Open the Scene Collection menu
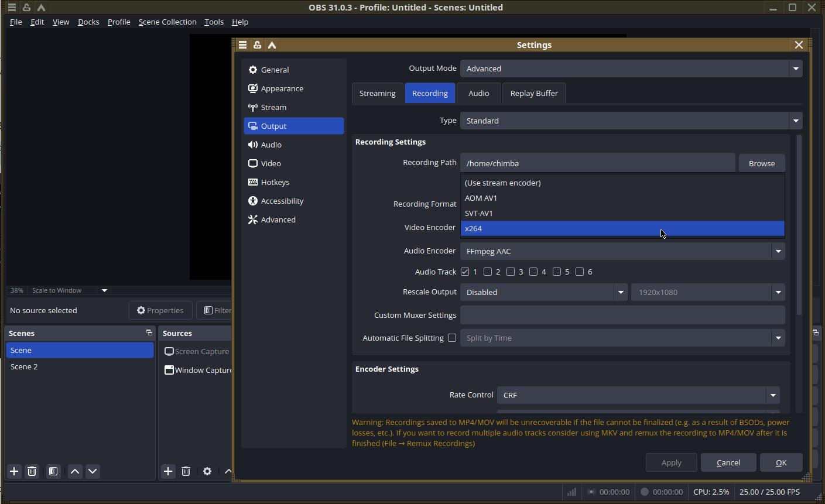The width and height of the screenshot is (825, 504). (167, 22)
